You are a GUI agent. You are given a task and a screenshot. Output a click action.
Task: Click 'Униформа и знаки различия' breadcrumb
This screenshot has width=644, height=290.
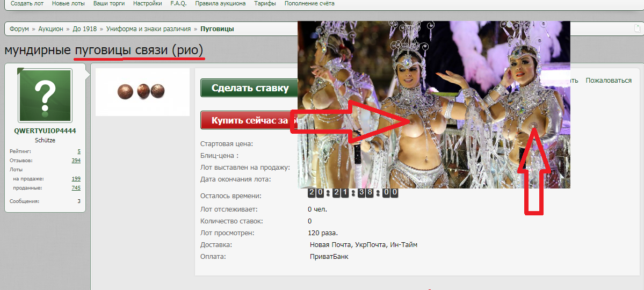point(148,29)
